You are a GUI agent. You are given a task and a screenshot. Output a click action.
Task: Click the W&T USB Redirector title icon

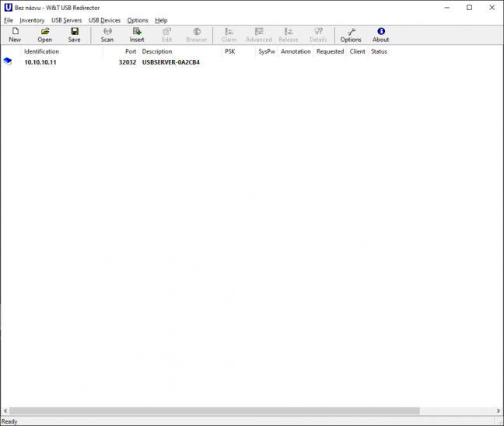pyautogui.click(x=8, y=8)
